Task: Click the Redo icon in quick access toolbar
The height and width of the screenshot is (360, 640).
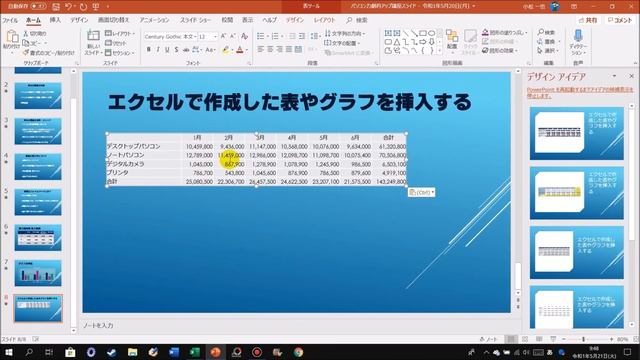Action: coord(83,7)
